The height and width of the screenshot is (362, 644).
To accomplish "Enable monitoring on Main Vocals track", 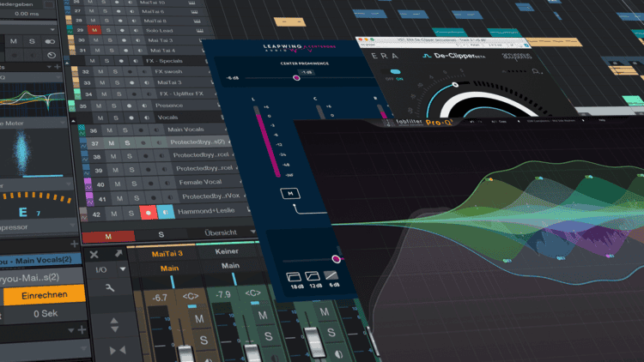I will (156, 130).
